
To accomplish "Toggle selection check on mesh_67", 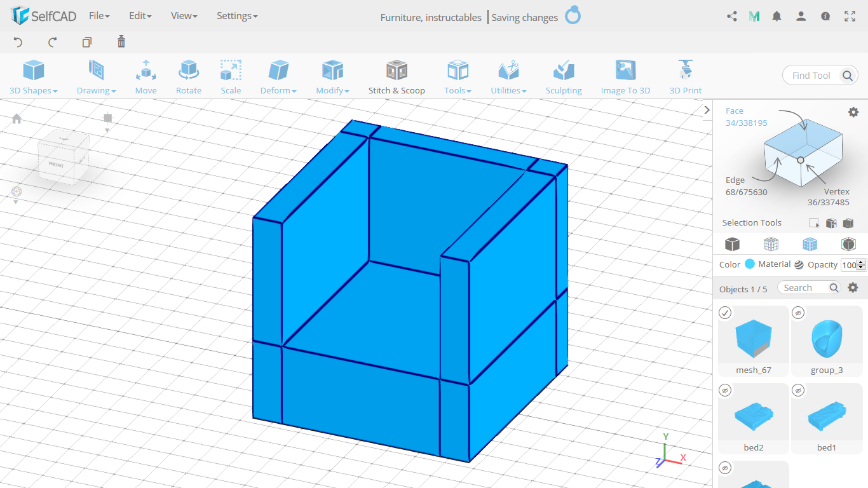I will click(725, 313).
